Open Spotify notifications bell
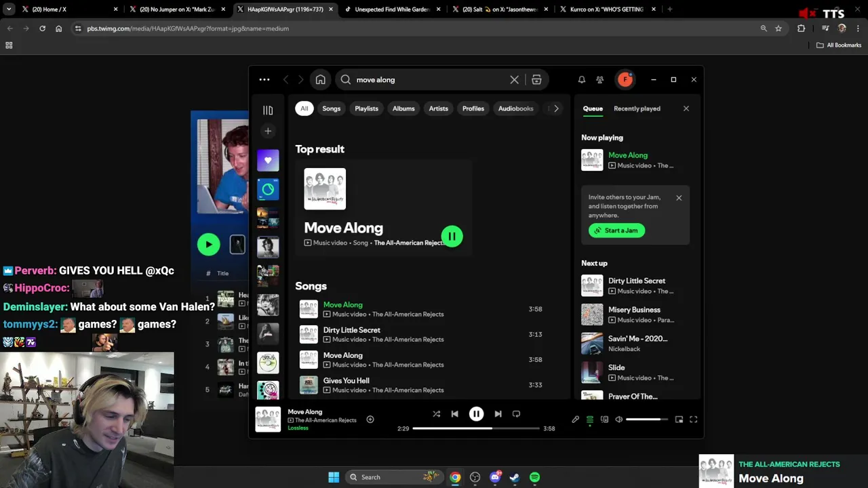The height and width of the screenshot is (488, 868). (x=582, y=80)
